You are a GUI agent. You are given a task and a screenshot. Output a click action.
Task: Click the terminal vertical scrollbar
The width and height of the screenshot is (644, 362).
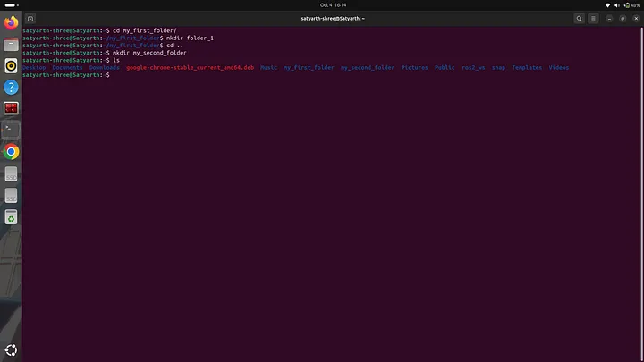(641, 194)
